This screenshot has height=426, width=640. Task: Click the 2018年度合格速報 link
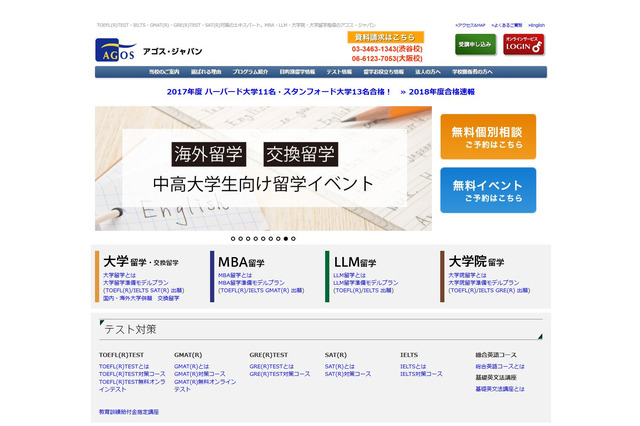point(437,91)
